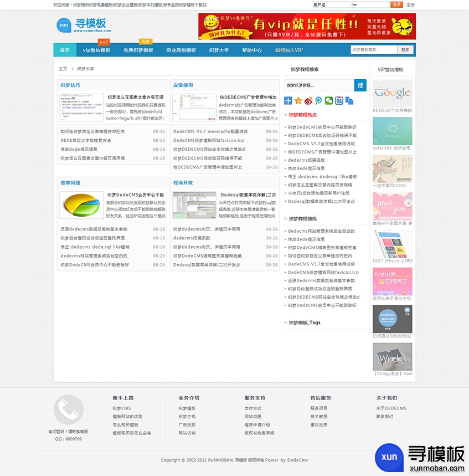Open 帮助中心 navigation item
The height and width of the screenshot is (476, 469).
pyautogui.click(x=252, y=50)
